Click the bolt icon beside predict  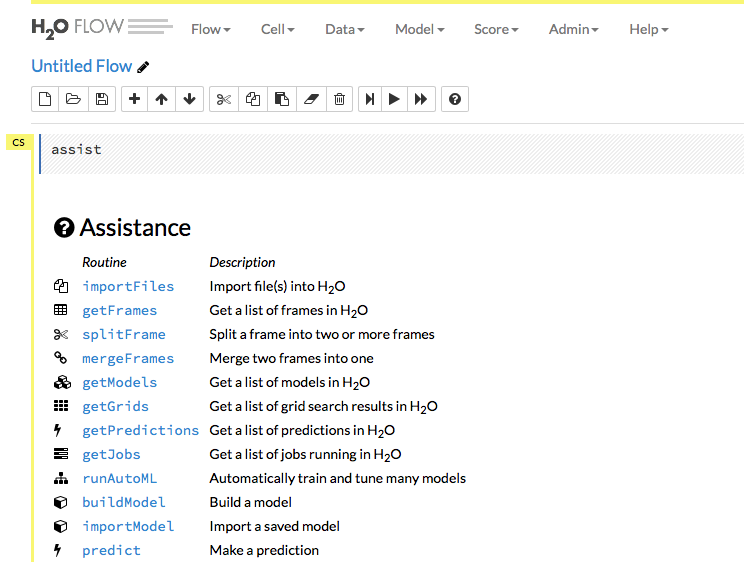tap(57, 550)
